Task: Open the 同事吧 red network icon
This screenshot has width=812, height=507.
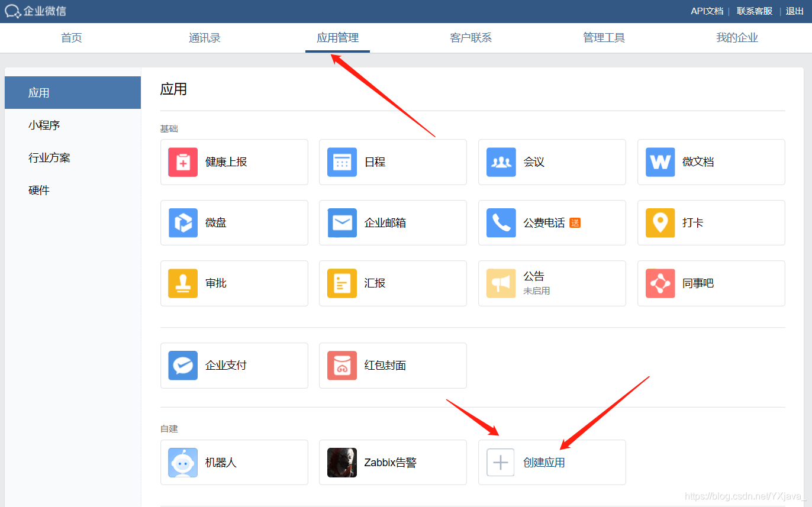Action: 660,283
